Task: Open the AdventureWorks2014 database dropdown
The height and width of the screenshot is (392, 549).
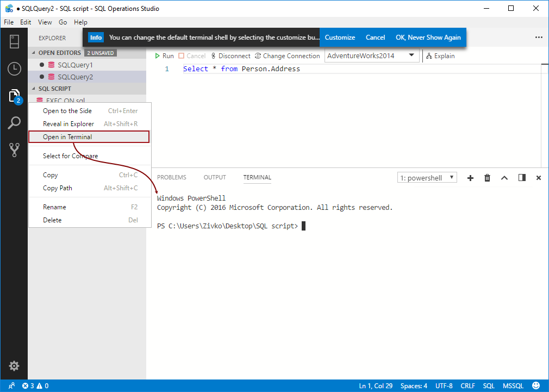Action: coord(371,55)
